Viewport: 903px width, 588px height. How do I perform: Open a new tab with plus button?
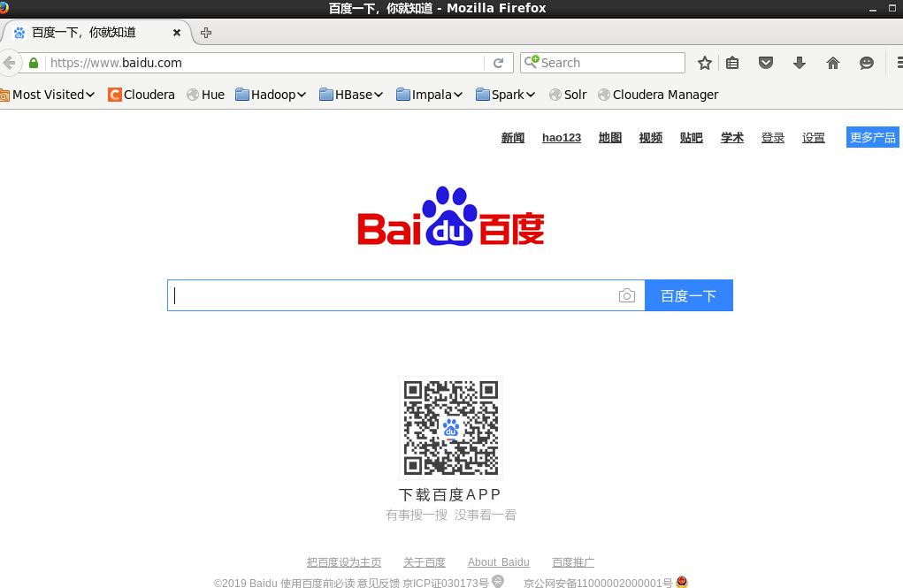pyautogui.click(x=205, y=33)
